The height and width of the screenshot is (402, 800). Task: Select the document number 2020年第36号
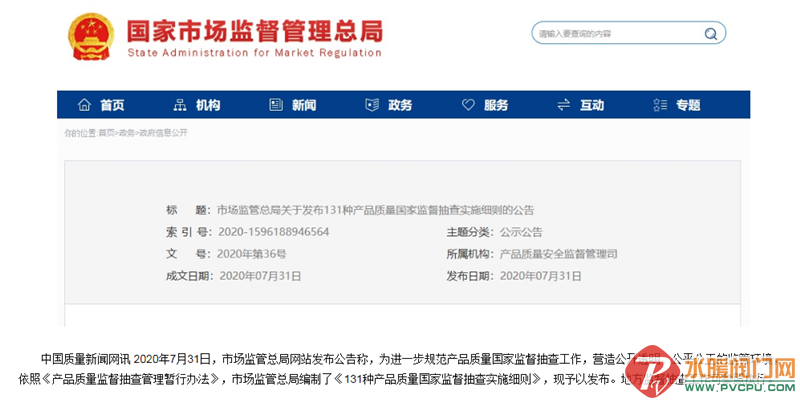[x=252, y=254]
